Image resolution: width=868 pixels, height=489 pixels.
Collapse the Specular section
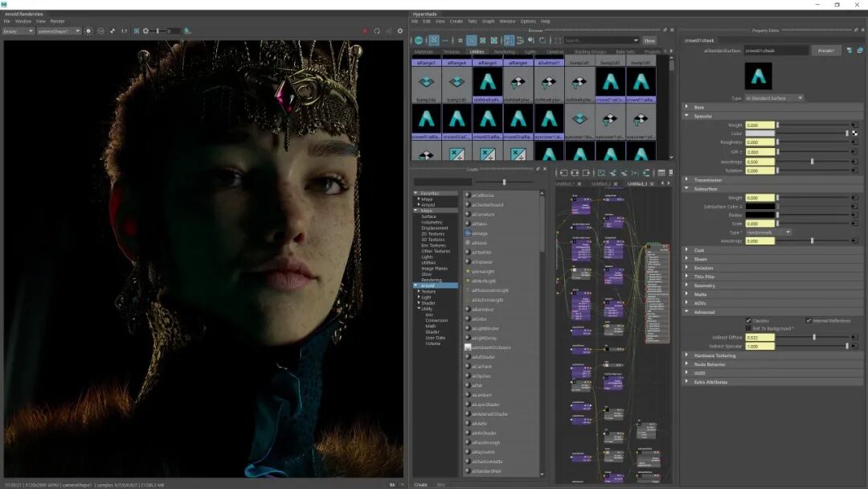coord(687,116)
